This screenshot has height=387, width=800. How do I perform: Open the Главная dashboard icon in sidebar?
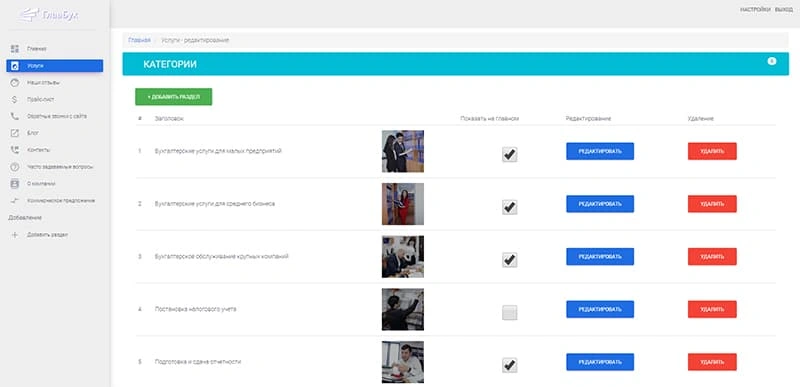tap(15, 48)
